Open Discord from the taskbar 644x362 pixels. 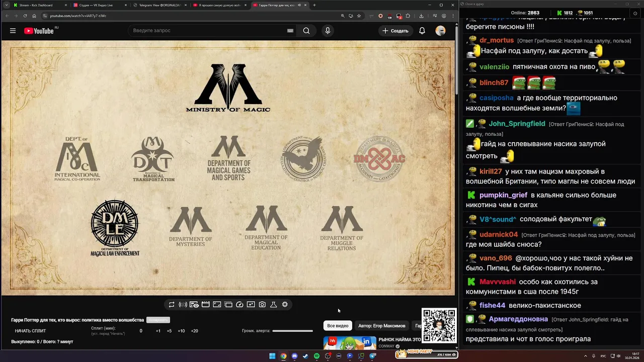click(x=294, y=356)
